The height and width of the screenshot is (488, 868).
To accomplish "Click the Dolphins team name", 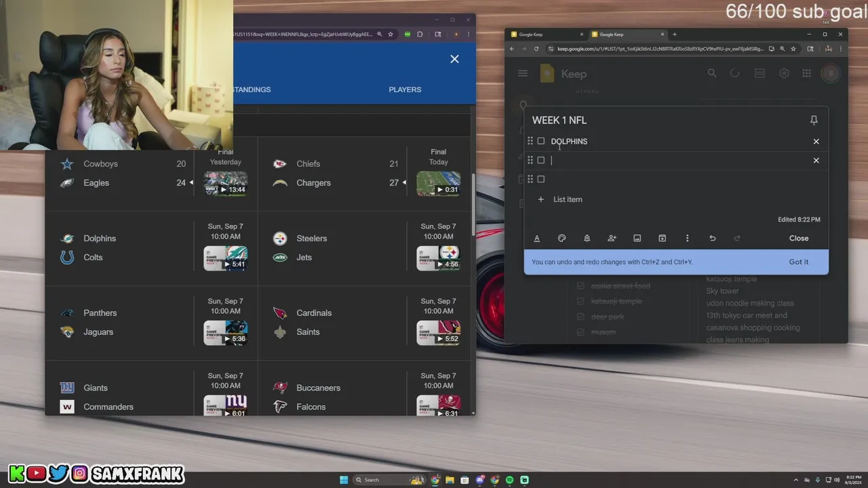I will click(x=100, y=239).
